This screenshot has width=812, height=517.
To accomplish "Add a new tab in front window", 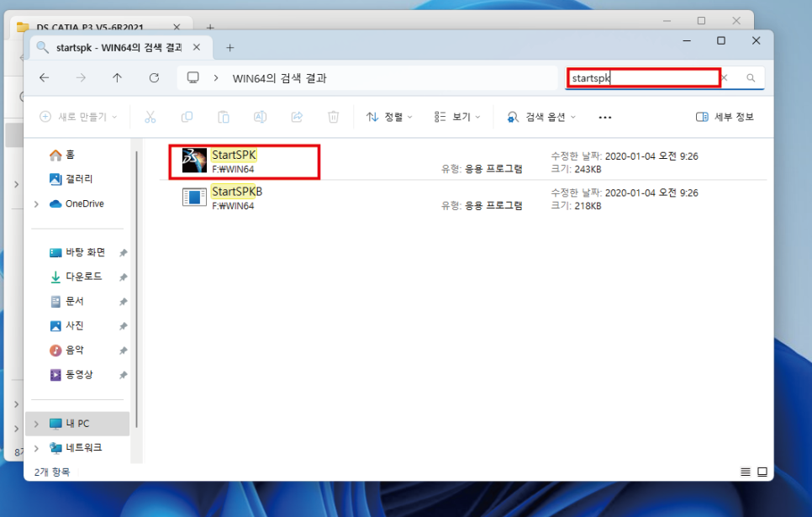I will (x=230, y=48).
